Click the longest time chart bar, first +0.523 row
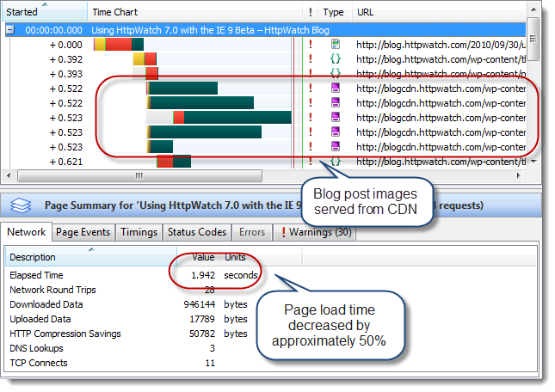Viewport: 555px width, 392px height. (219, 118)
